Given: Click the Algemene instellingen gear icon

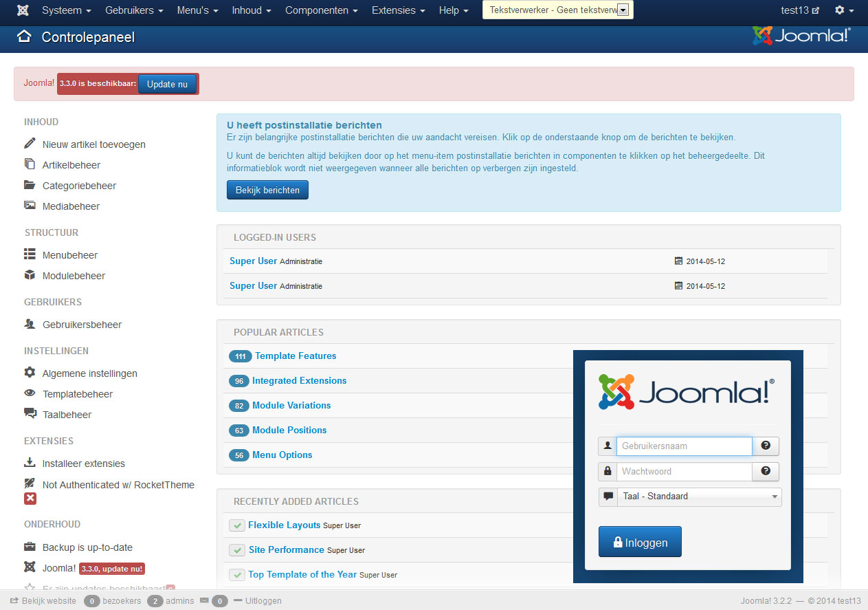Looking at the screenshot, I should [x=30, y=373].
